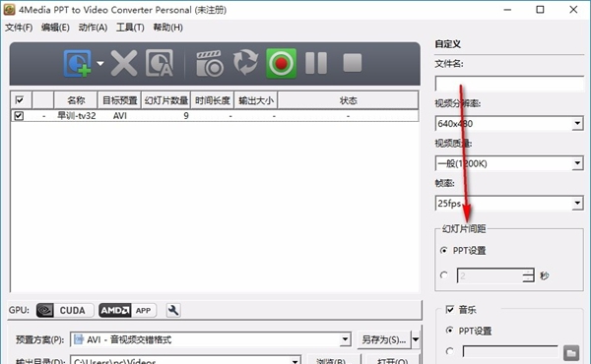591x364 pixels.
Task: Click the 打开(O) button
Action: click(392, 360)
